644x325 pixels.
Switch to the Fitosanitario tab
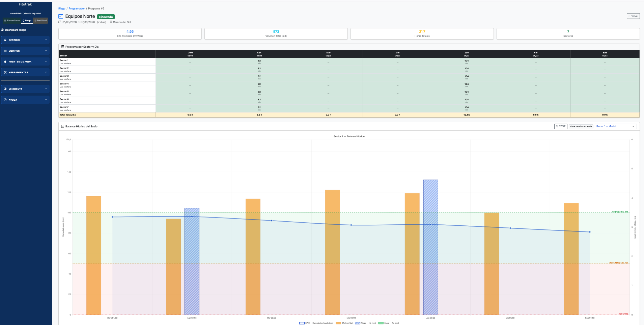tap(12, 21)
